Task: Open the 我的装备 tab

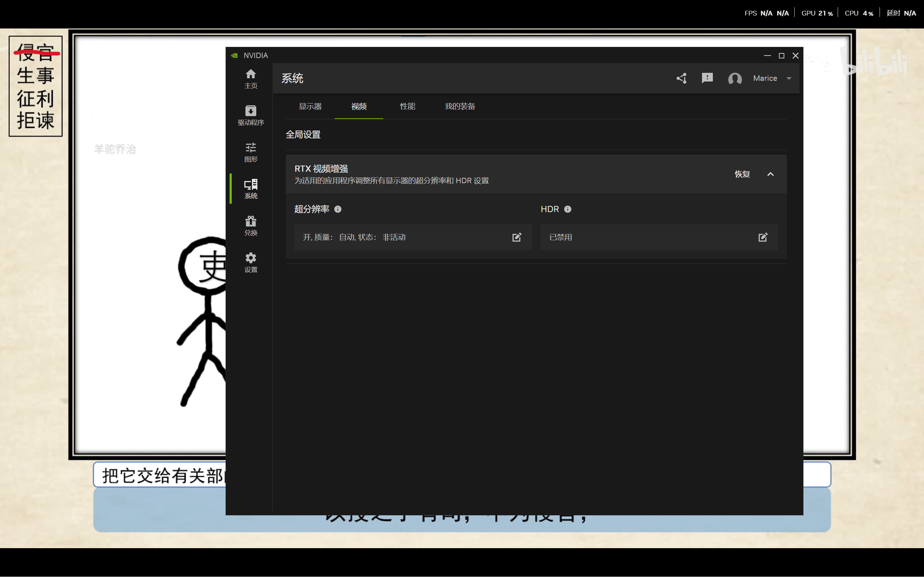Action: point(460,106)
